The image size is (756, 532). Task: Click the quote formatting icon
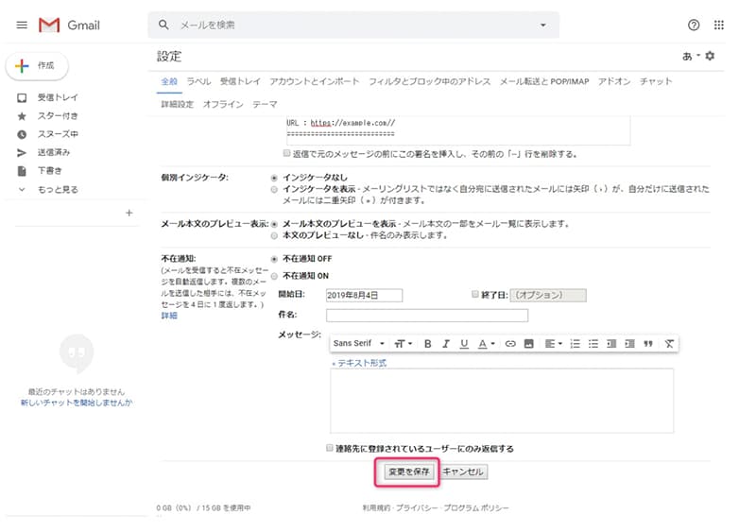[x=648, y=343]
